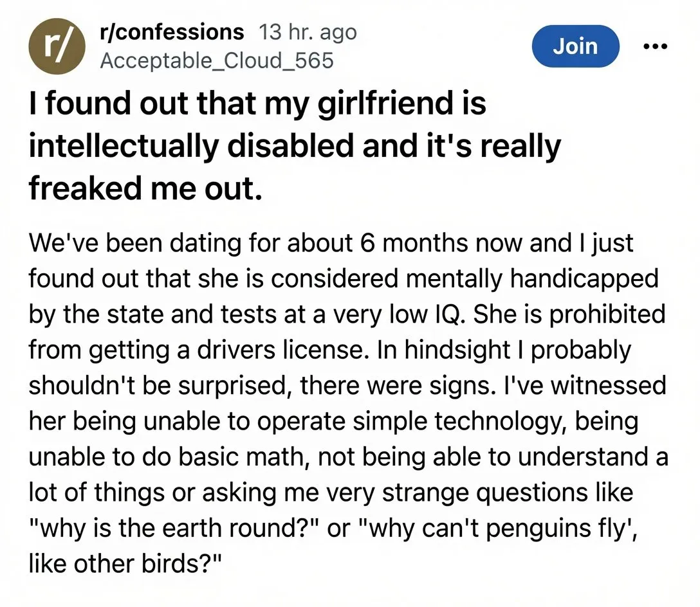
Task: Click the final line "like other birds?"
Action: pyautogui.click(x=125, y=564)
